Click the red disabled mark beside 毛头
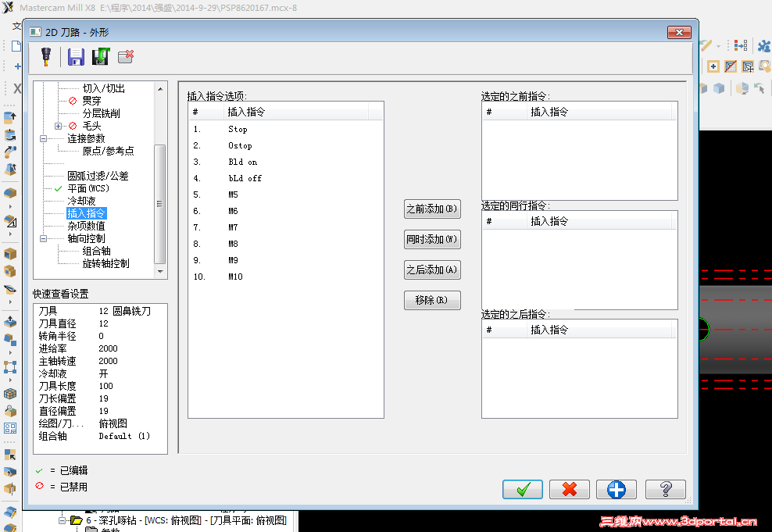This screenshot has width=772, height=532. 72,125
